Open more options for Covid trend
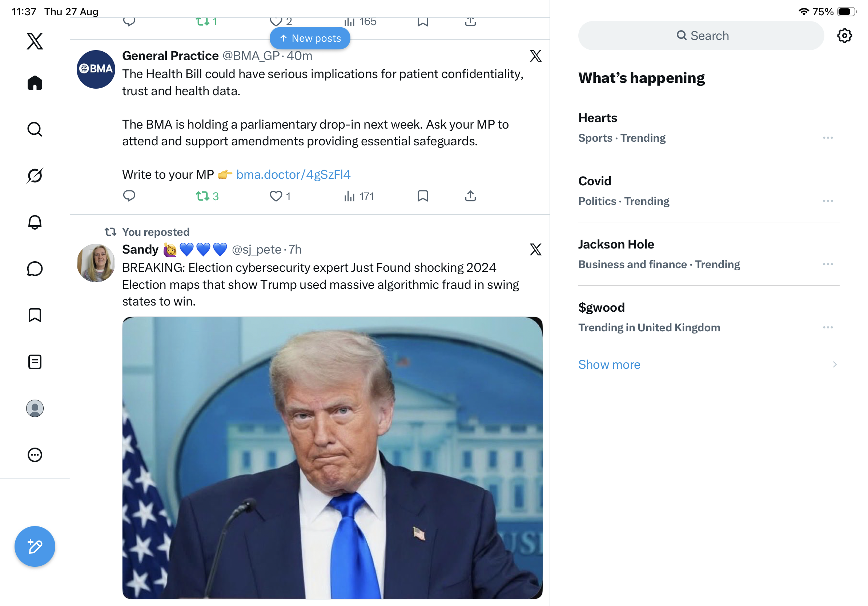Screen dimensions: 868x606 tap(828, 201)
